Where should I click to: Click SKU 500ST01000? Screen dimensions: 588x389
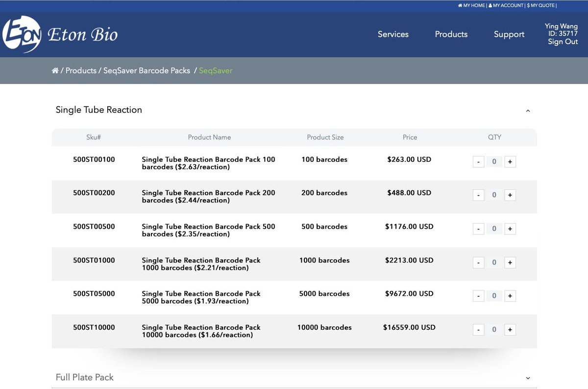click(x=94, y=260)
